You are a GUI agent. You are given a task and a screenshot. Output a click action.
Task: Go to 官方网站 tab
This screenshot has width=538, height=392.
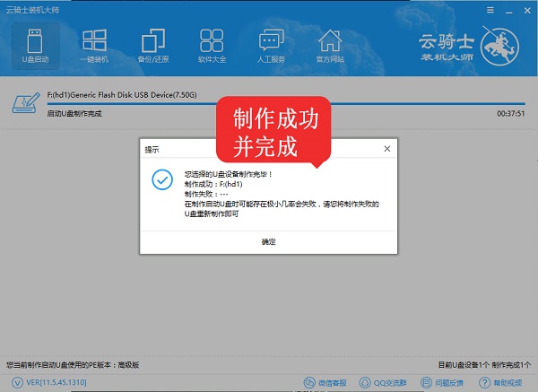point(330,46)
